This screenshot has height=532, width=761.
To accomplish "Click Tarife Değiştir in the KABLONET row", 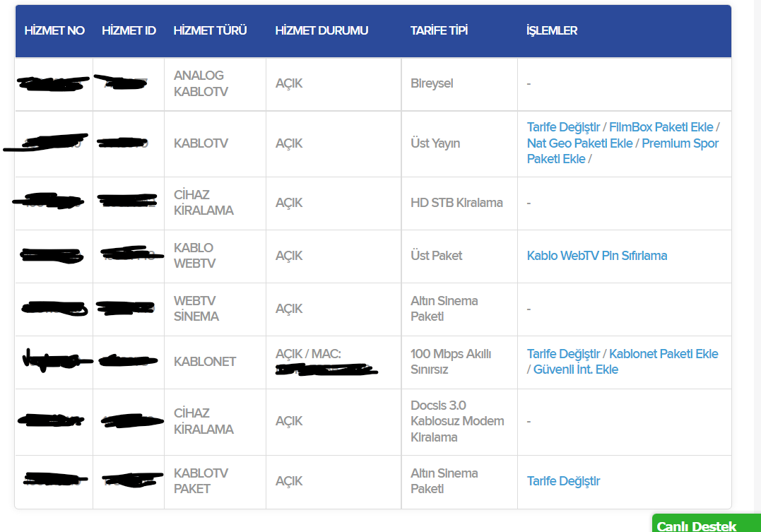I will (x=563, y=354).
